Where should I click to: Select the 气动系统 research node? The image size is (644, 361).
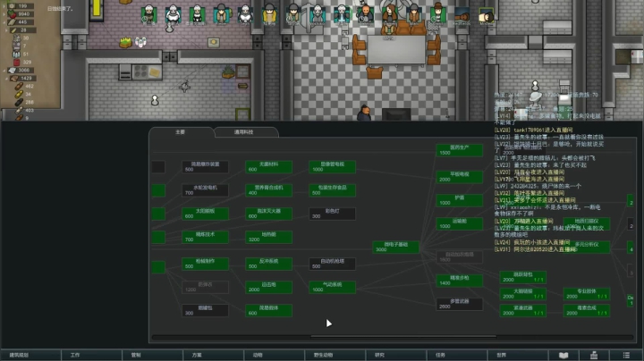click(x=332, y=287)
